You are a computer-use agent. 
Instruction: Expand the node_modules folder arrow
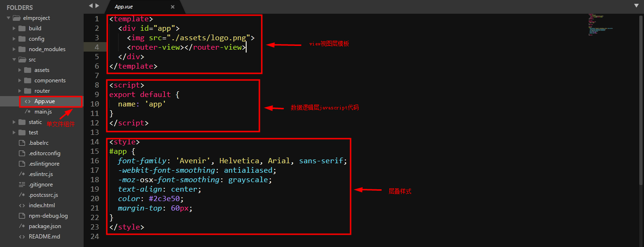14,49
